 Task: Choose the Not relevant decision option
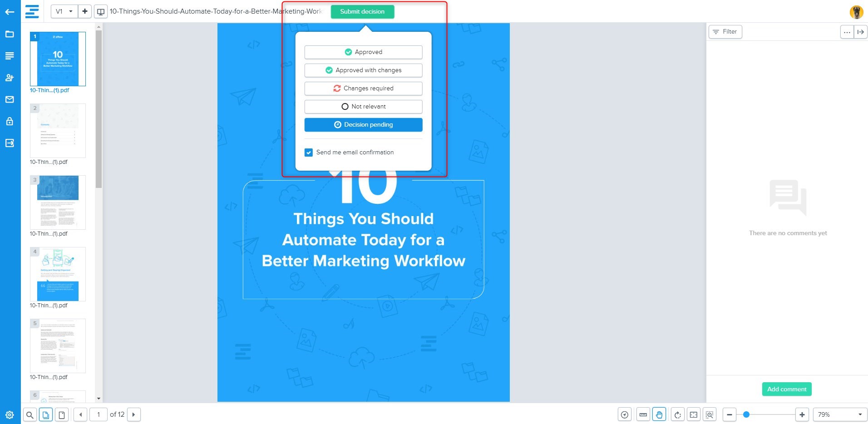point(363,107)
